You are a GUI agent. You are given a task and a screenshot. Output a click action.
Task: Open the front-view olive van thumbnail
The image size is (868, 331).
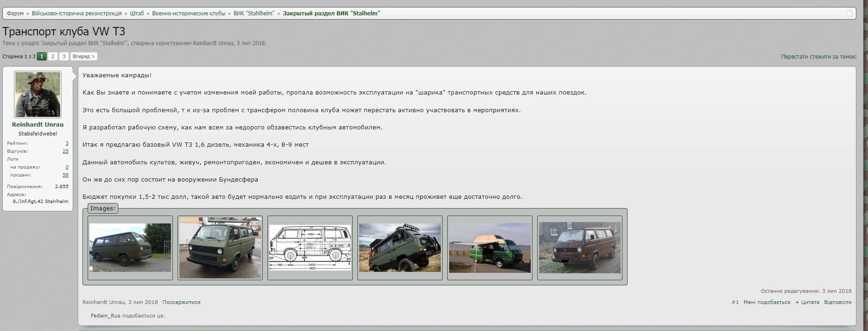(220, 248)
